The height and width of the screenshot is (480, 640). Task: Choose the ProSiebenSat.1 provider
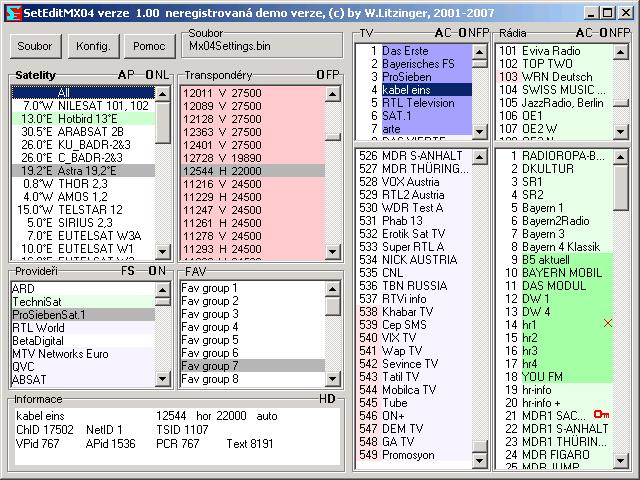(84, 315)
